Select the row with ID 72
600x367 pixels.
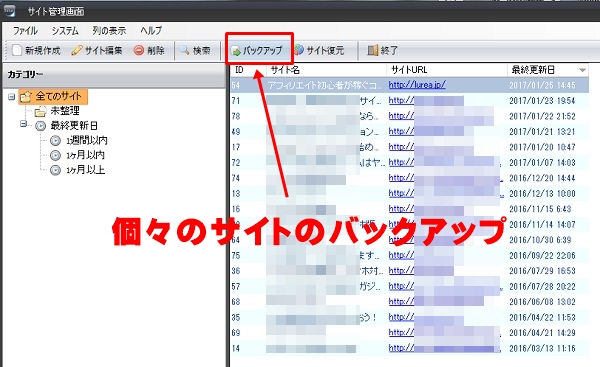pos(409,163)
